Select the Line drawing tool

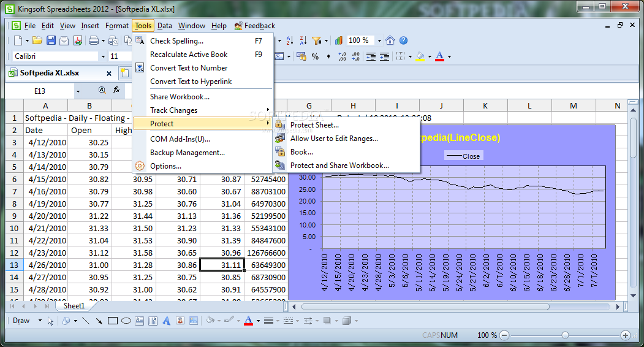(86, 321)
